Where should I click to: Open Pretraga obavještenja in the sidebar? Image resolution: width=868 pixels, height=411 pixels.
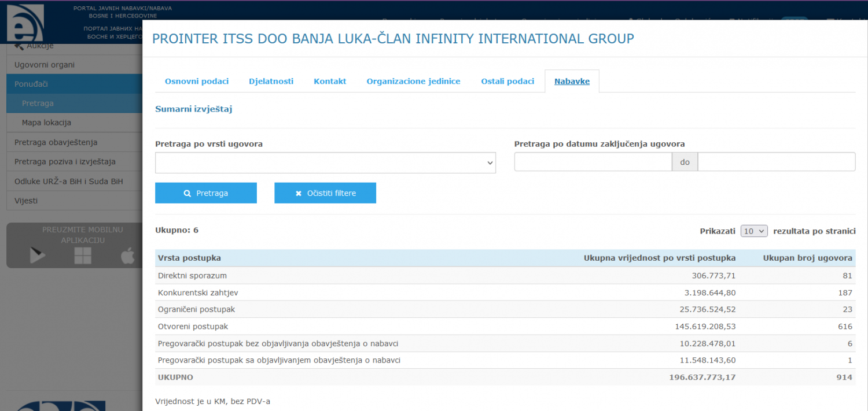tap(75, 142)
